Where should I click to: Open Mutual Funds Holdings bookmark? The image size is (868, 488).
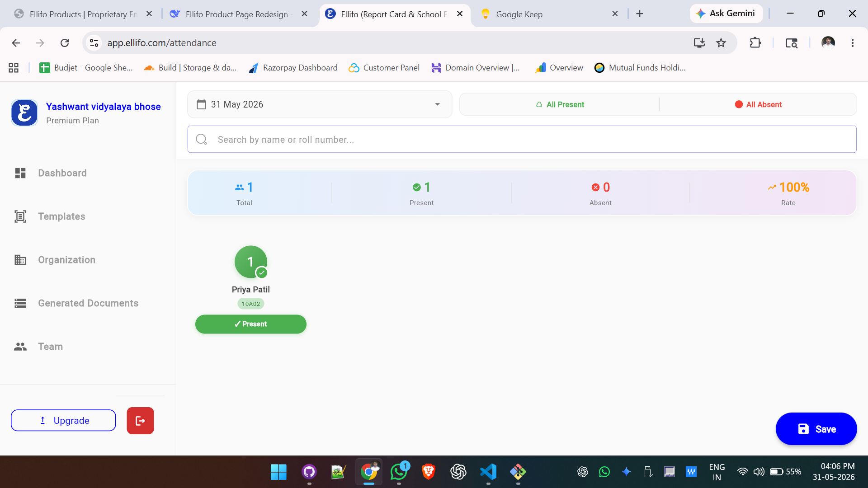pos(640,68)
